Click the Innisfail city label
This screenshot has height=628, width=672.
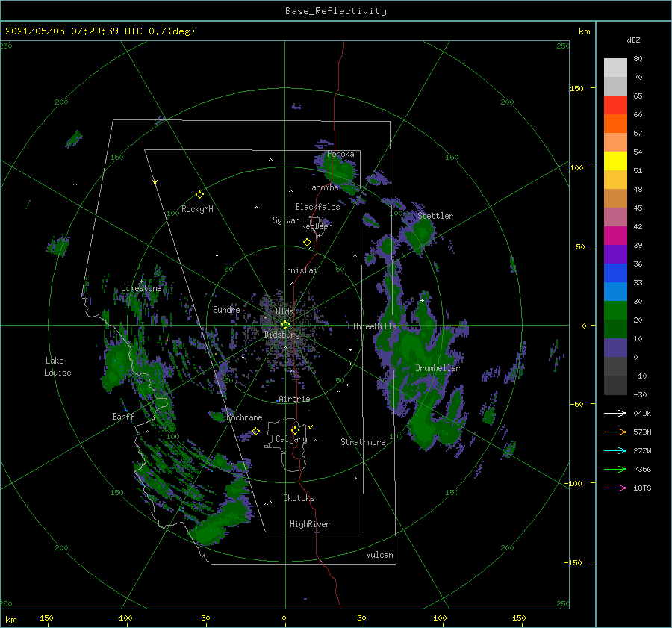[x=302, y=270]
